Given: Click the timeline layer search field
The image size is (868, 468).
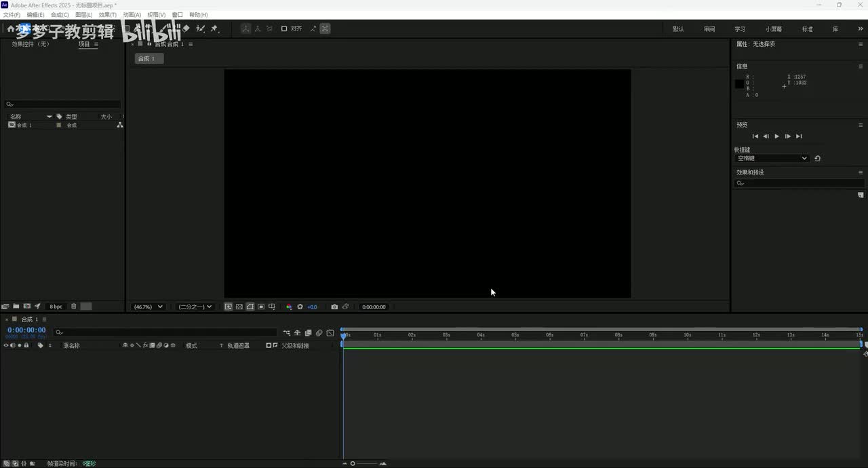Looking at the screenshot, I should click(165, 332).
